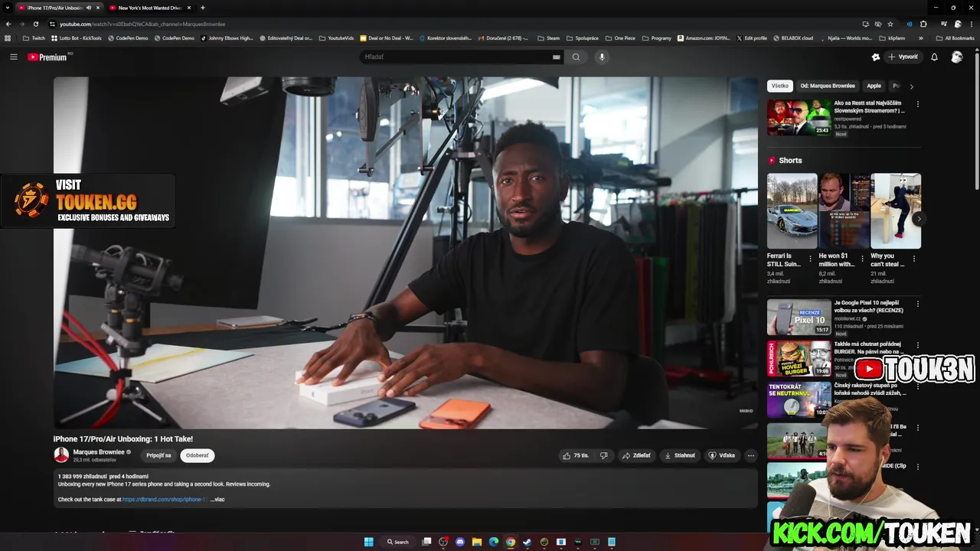Like the video with thumbs up
The width and height of the screenshot is (980, 551).
pyautogui.click(x=575, y=455)
